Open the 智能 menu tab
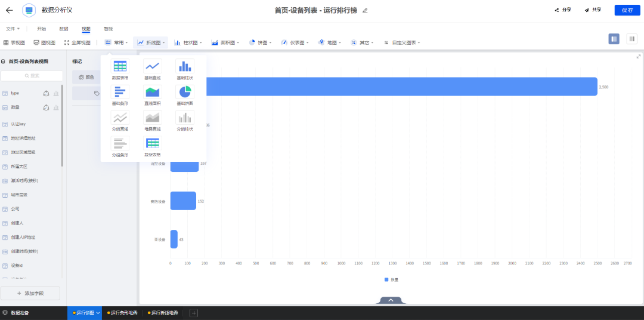The height and width of the screenshot is (320, 644). tap(108, 29)
